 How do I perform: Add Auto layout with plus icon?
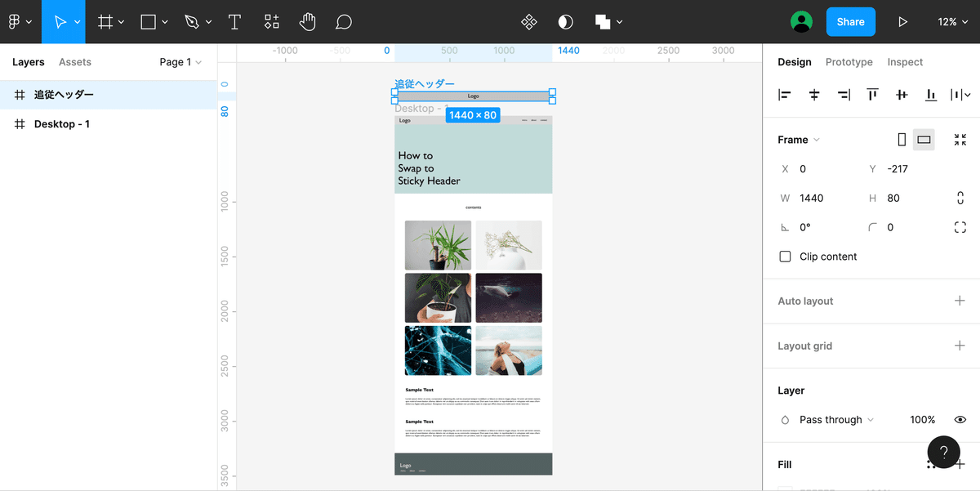click(960, 301)
